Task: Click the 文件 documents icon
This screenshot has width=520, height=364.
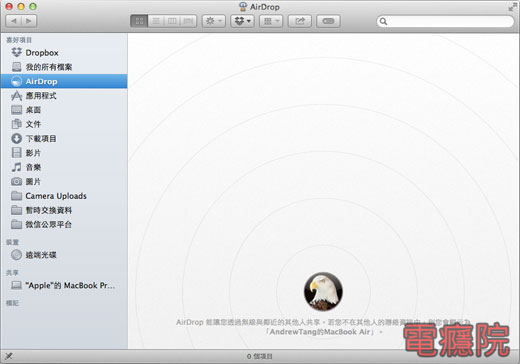Action: pos(16,124)
